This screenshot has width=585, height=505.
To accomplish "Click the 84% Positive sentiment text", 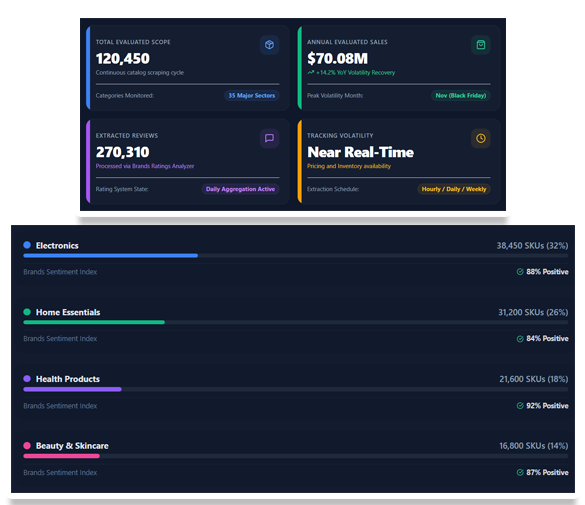I will 547,339.
